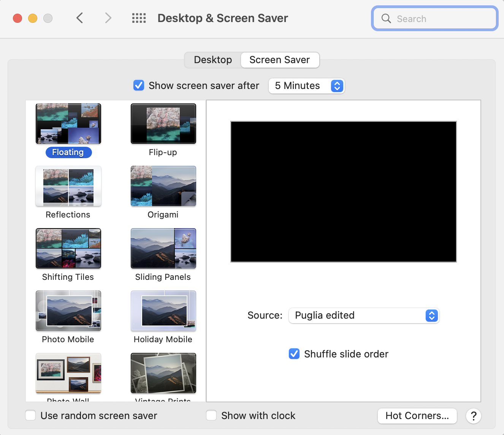Image resolution: width=504 pixels, height=435 pixels.
Task: Choose the Vintage Prints screen saver thumbnail
Action: pyautogui.click(x=163, y=373)
